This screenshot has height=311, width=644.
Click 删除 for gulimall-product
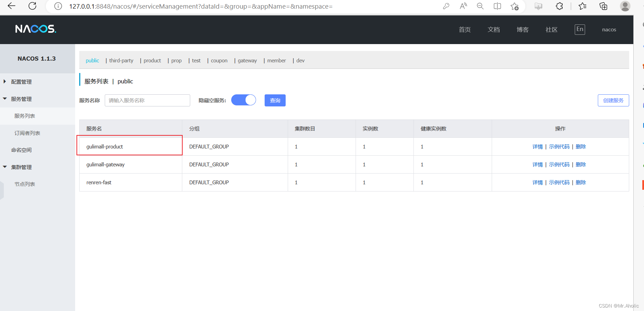tap(581, 147)
